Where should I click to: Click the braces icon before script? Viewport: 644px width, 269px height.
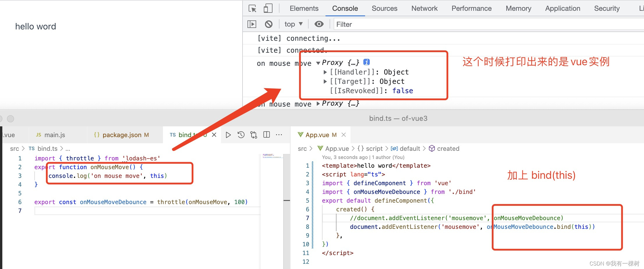361,148
